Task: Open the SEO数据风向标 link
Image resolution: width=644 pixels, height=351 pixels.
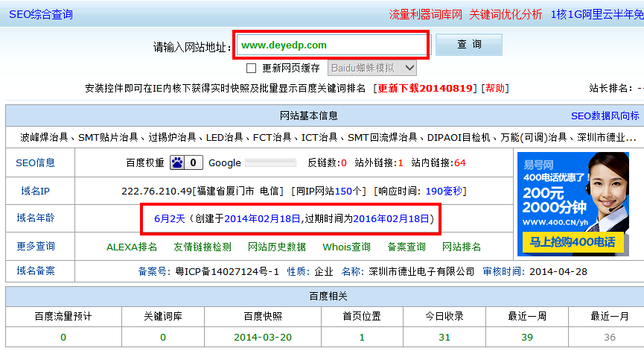Action: (x=605, y=116)
